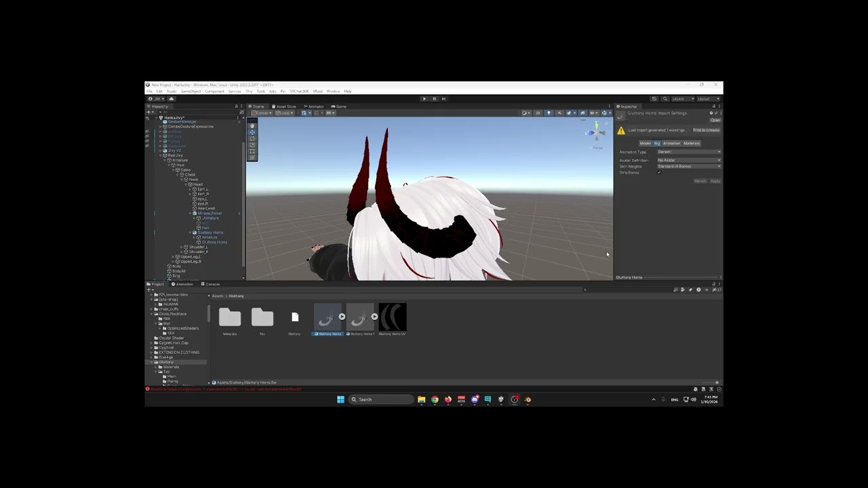The width and height of the screenshot is (868, 488).
Task: Click the Windows Start button
Action: [340, 399]
